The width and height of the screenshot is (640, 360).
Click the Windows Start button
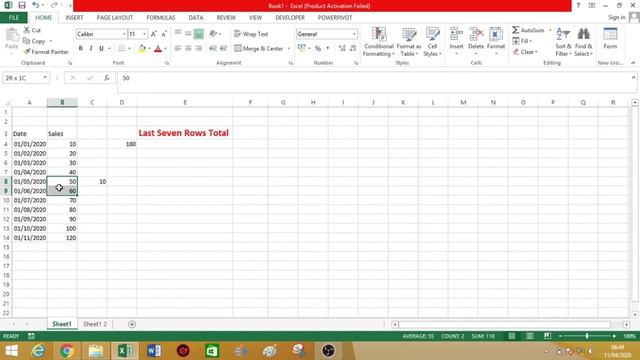click(x=11, y=351)
